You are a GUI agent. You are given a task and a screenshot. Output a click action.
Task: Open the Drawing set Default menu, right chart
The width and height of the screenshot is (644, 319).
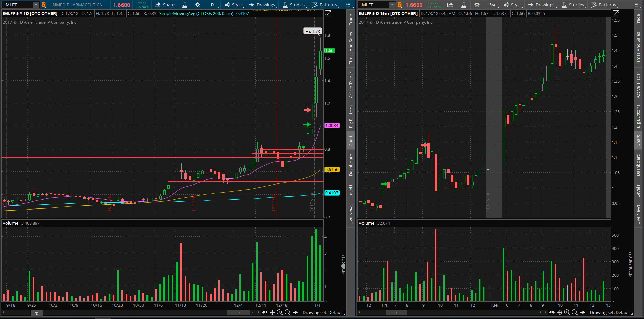tap(611, 312)
